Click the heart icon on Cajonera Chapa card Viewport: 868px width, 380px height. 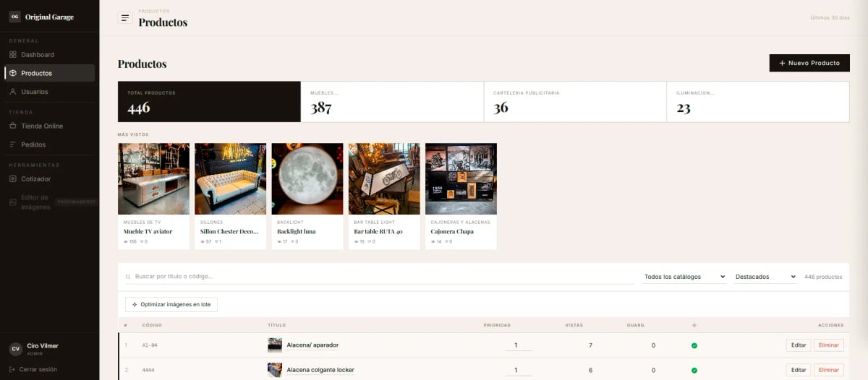446,241
